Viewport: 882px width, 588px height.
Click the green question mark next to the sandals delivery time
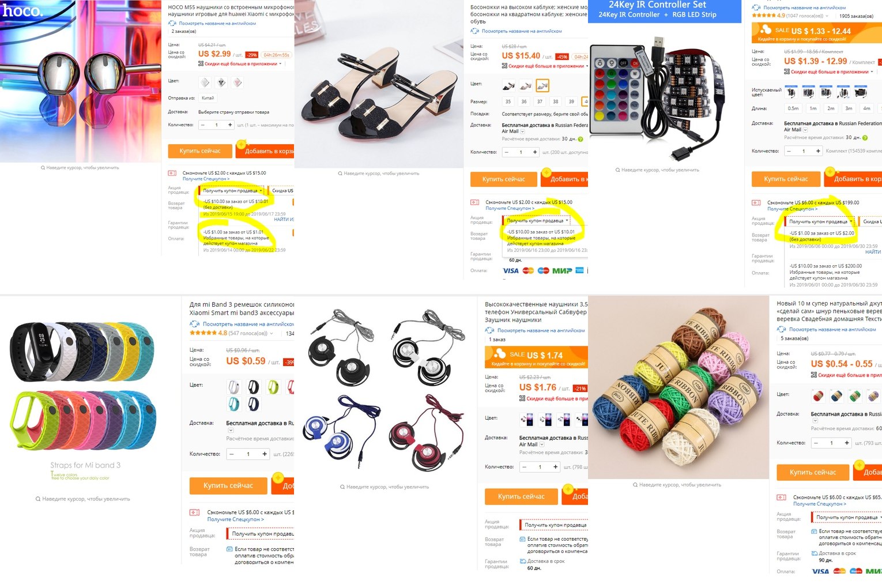point(581,139)
